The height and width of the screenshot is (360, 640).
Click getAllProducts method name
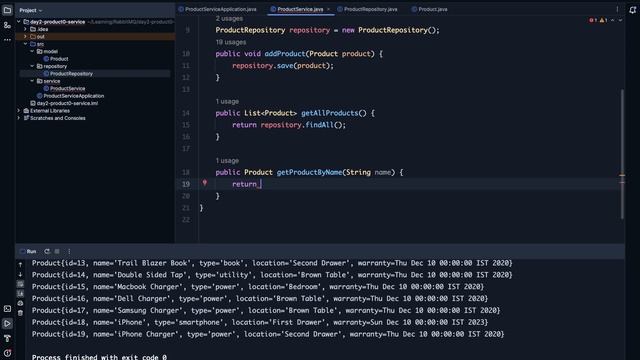point(329,113)
